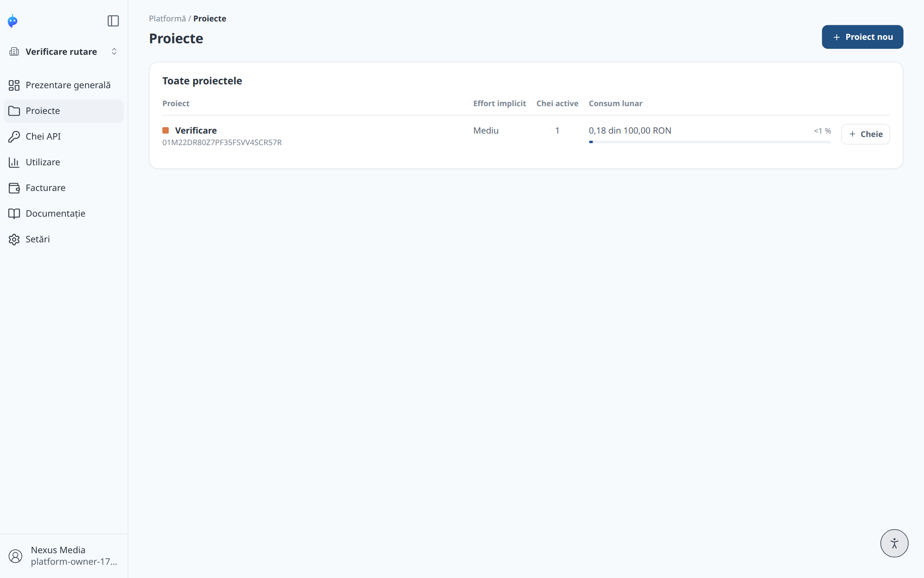
Task: Click the Toate proiectele heading
Action: (202, 80)
